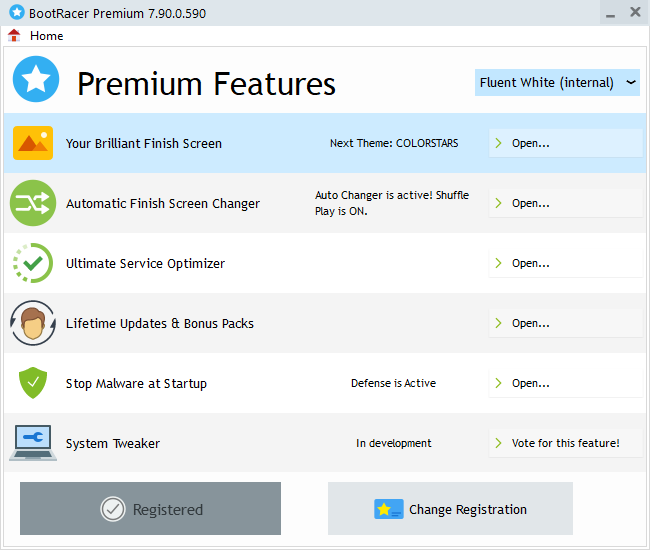Click the System Tweaker laptop wrench icon
The image size is (650, 550).
click(33, 442)
